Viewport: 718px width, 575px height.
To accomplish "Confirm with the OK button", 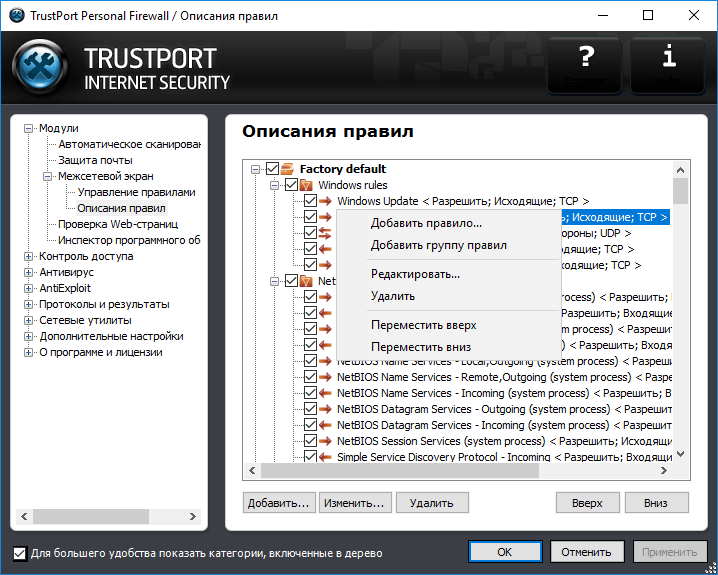I will click(x=505, y=552).
